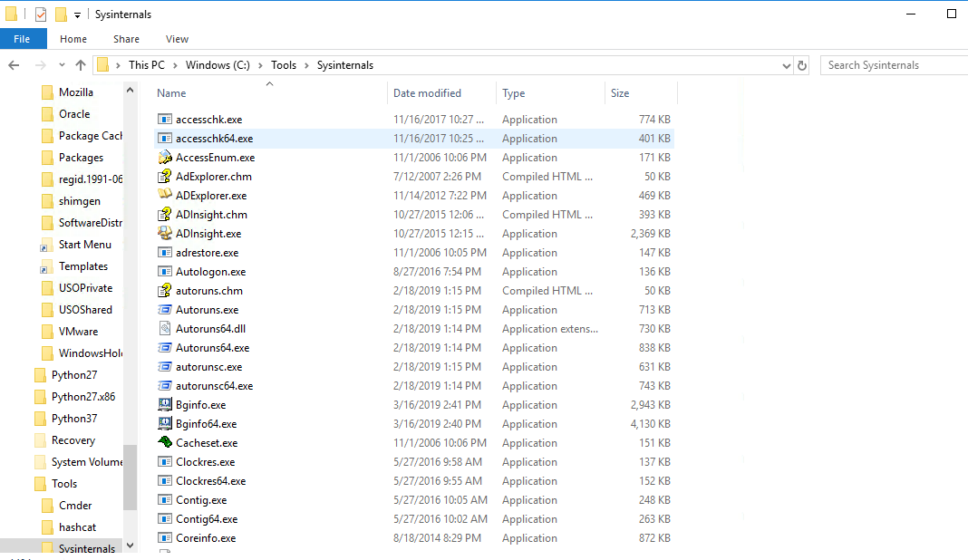Viewport: 968px width, 560px height.
Task: Click the ADInsight.exe icon
Action: [x=165, y=234]
